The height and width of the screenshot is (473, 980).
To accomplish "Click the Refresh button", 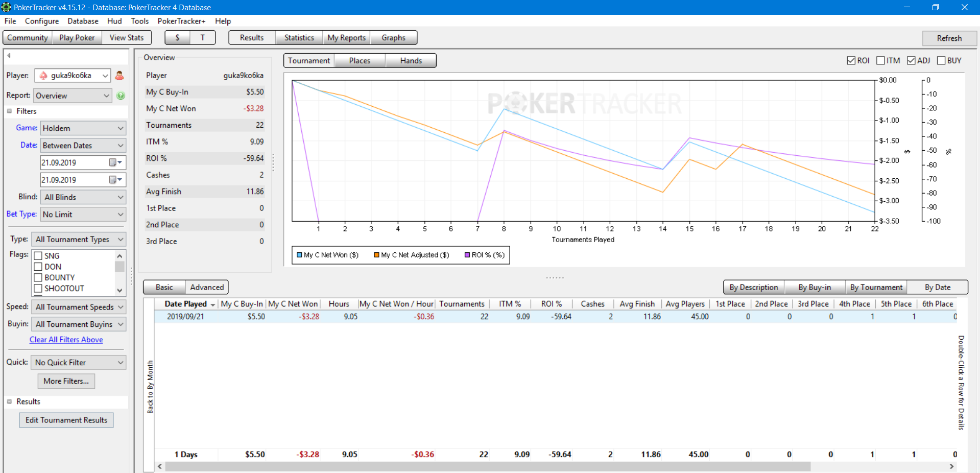I will coord(949,38).
